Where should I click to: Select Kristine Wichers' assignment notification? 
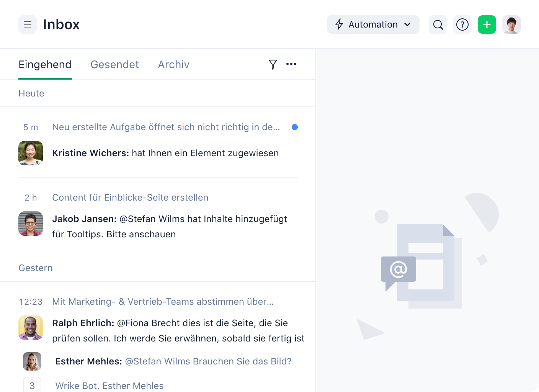[x=165, y=153]
